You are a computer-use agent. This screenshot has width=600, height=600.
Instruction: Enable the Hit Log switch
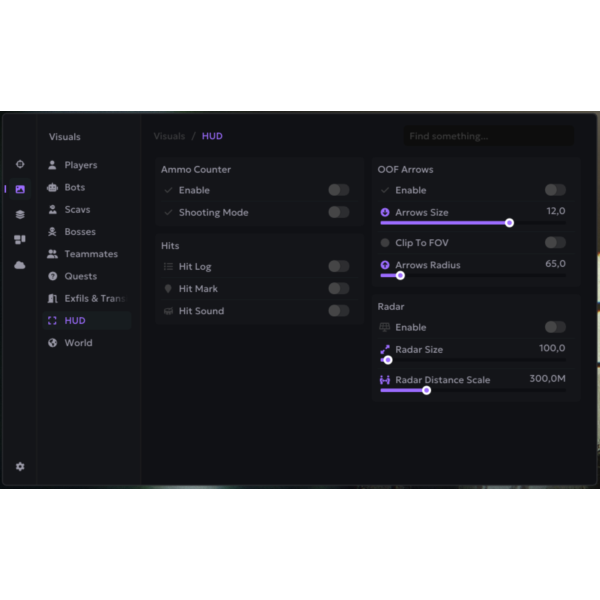[x=339, y=266]
